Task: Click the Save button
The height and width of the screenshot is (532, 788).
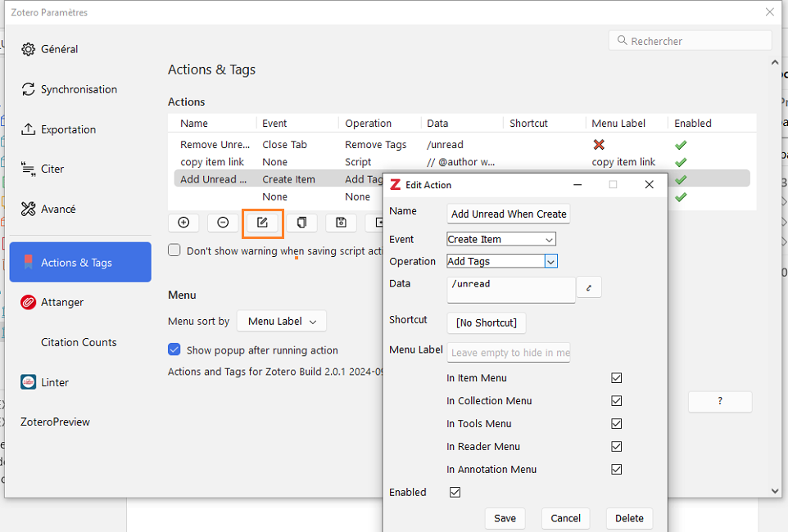Action: pyautogui.click(x=505, y=518)
